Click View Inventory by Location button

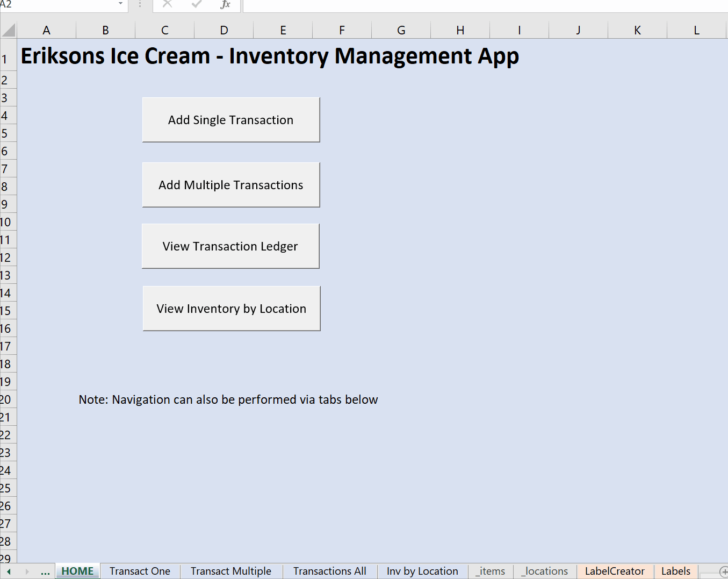(x=231, y=309)
